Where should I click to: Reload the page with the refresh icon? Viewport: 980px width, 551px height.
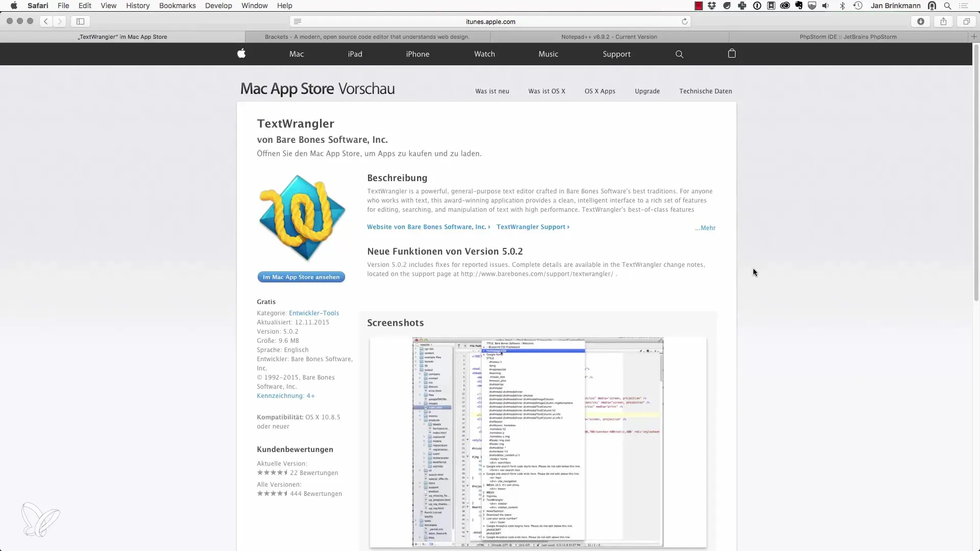coord(684,21)
